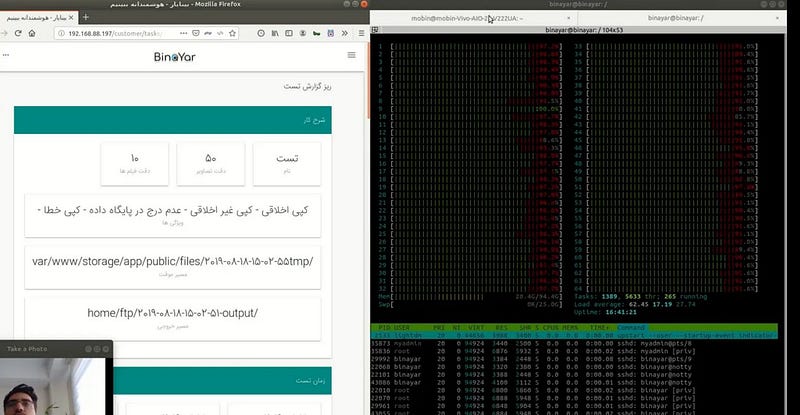Select the تست name card
Screen dimensions: 800x415
[x=287, y=163]
